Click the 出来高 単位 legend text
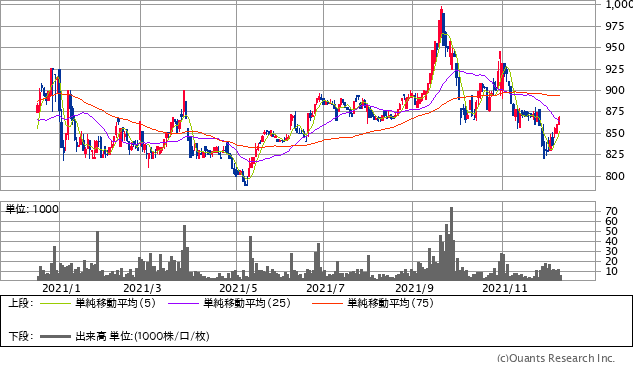Image resolution: width=633 pixels, height=374 pixels. click(x=143, y=336)
